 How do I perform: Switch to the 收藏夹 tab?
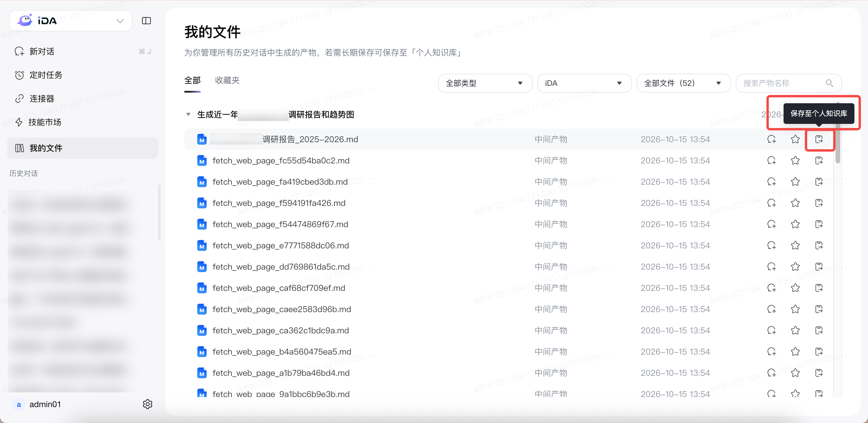227,80
